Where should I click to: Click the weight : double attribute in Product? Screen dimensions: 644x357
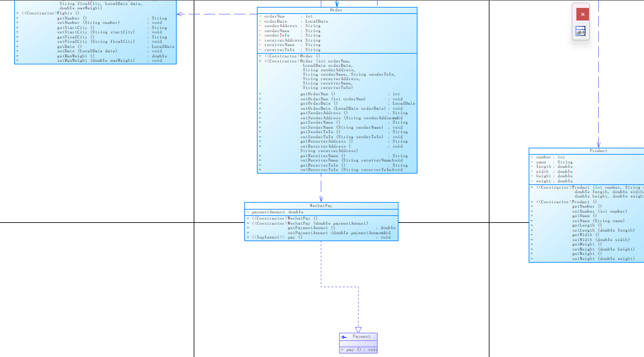coord(554,181)
